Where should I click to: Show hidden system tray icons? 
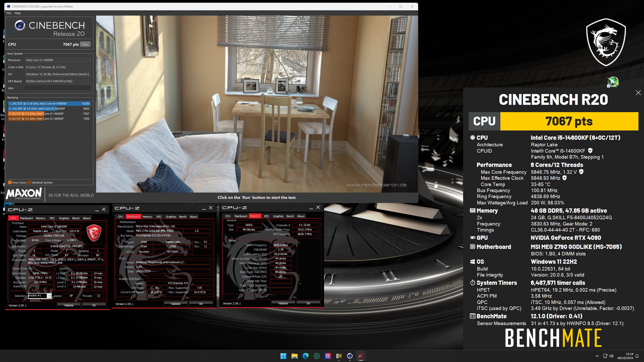click(597, 356)
